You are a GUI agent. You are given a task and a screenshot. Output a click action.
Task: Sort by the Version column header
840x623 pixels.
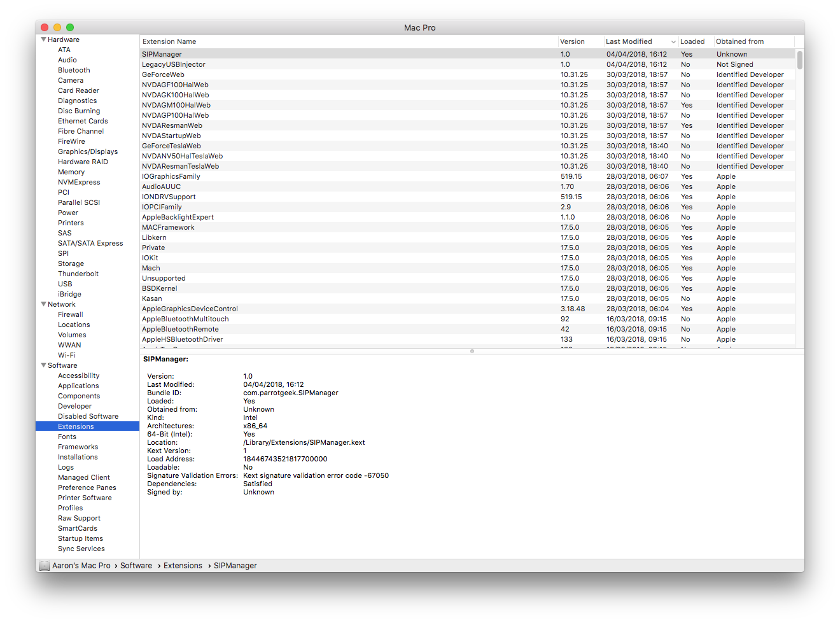580,41
